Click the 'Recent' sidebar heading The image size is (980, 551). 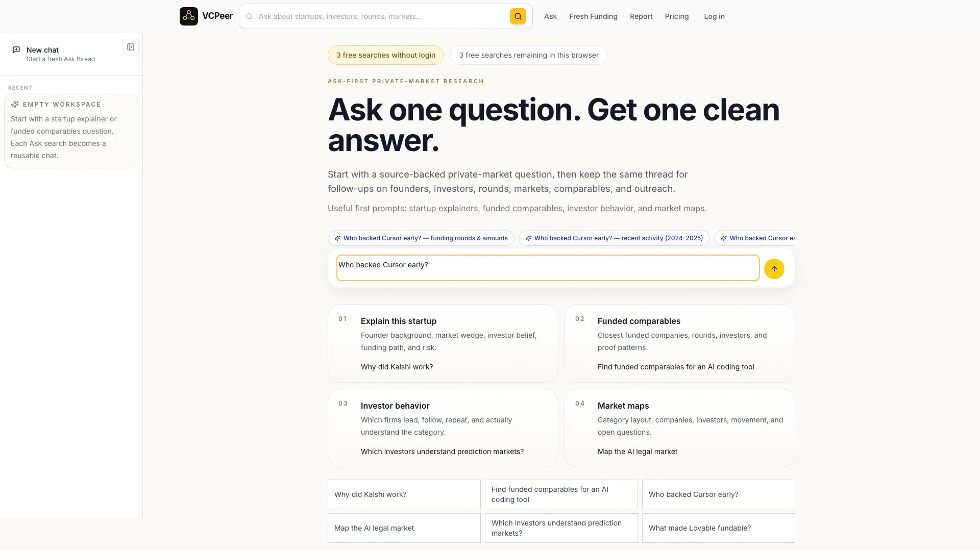click(x=20, y=88)
